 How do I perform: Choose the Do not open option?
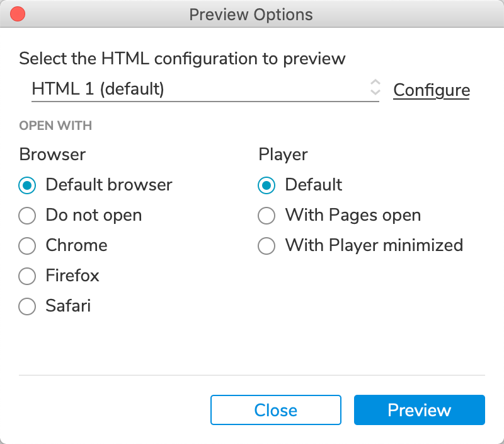(x=27, y=216)
